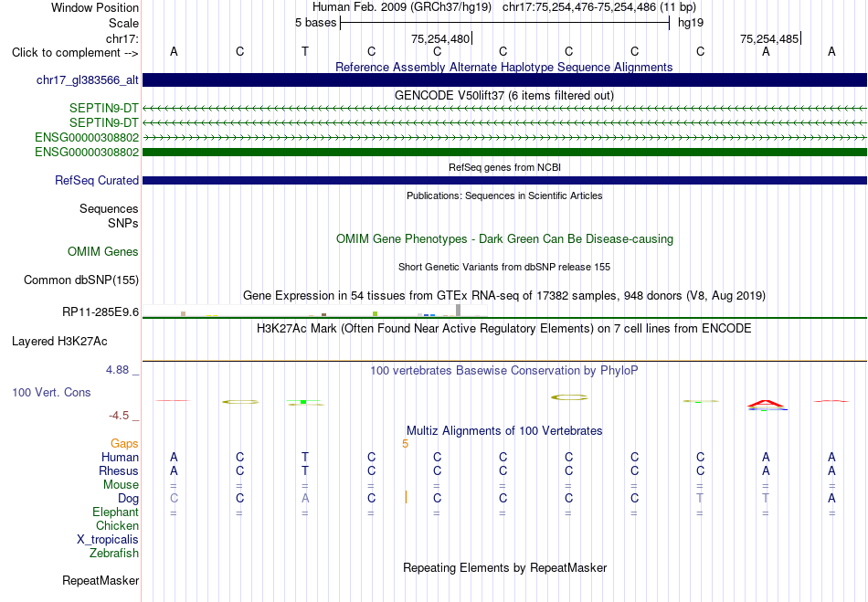This screenshot has width=868, height=602.
Task: Open the OMIM Gene Phenotypes track title
Action: click(504, 239)
